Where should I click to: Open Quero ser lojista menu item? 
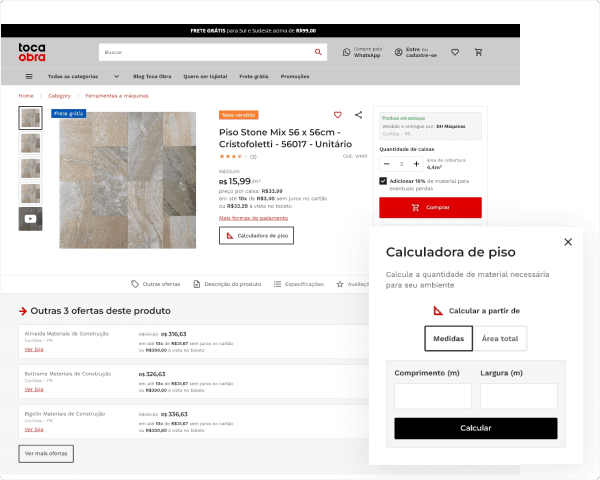205,77
